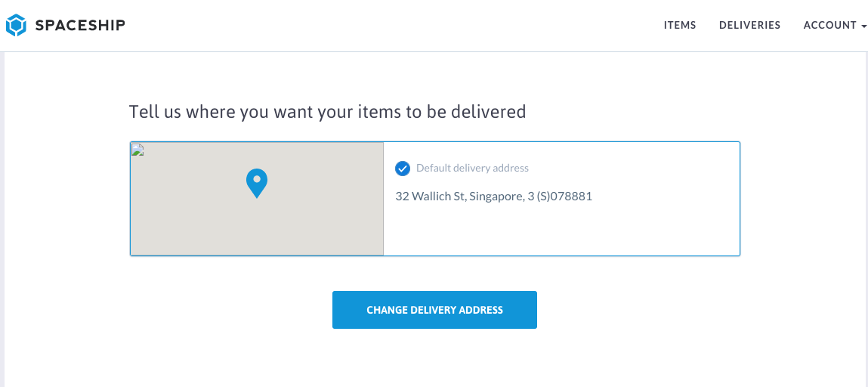Image resolution: width=868 pixels, height=387 pixels.
Task: Click the blue map location pin
Action: coord(257,182)
